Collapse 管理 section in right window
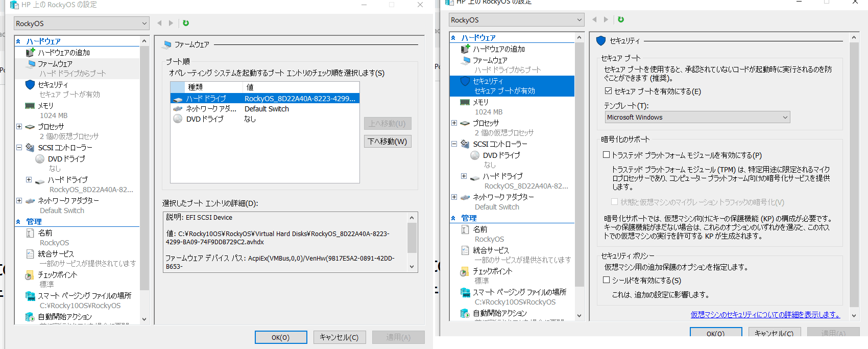The width and height of the screenshot is (868, 349). click(453, 218)
